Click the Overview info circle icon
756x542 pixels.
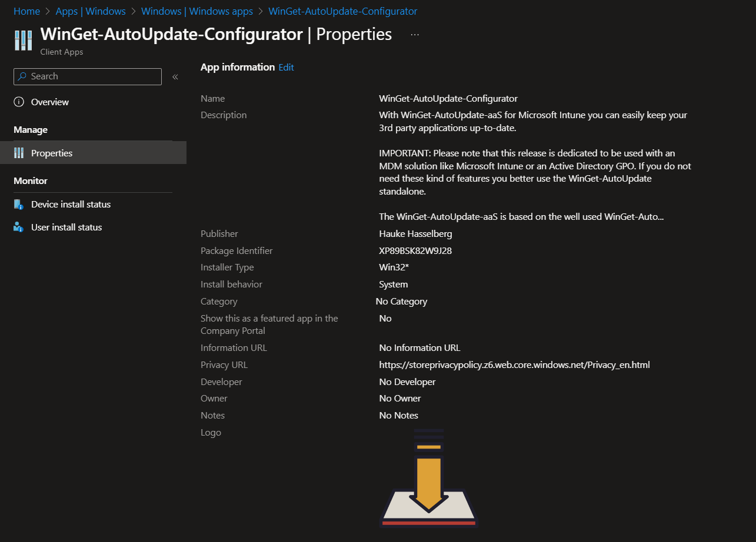pos(19,102)
